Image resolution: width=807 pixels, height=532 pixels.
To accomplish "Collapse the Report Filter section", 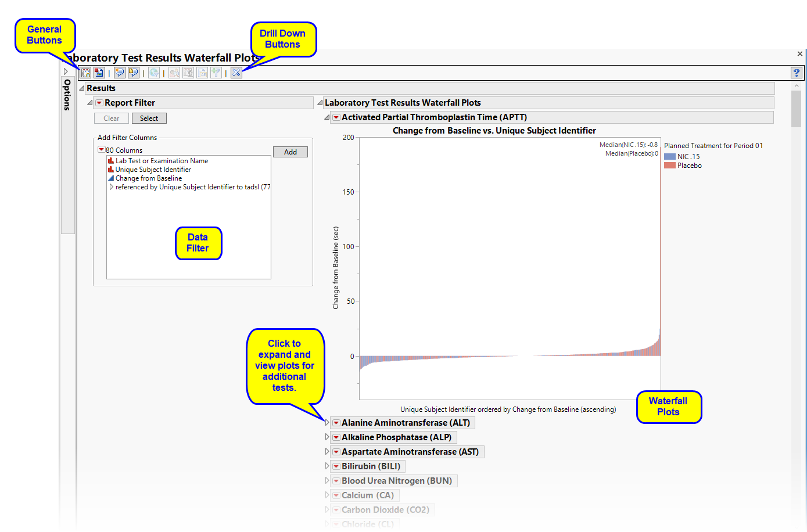I will 90,103.
